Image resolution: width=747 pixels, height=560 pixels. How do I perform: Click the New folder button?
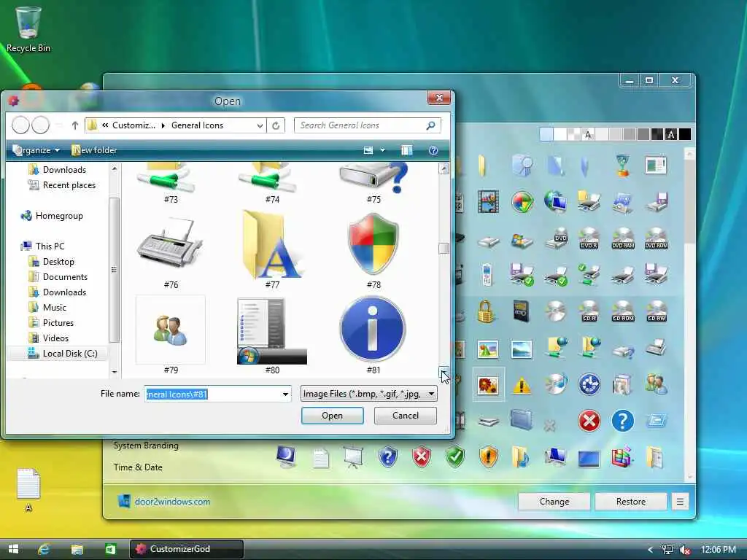pos(94,150)
